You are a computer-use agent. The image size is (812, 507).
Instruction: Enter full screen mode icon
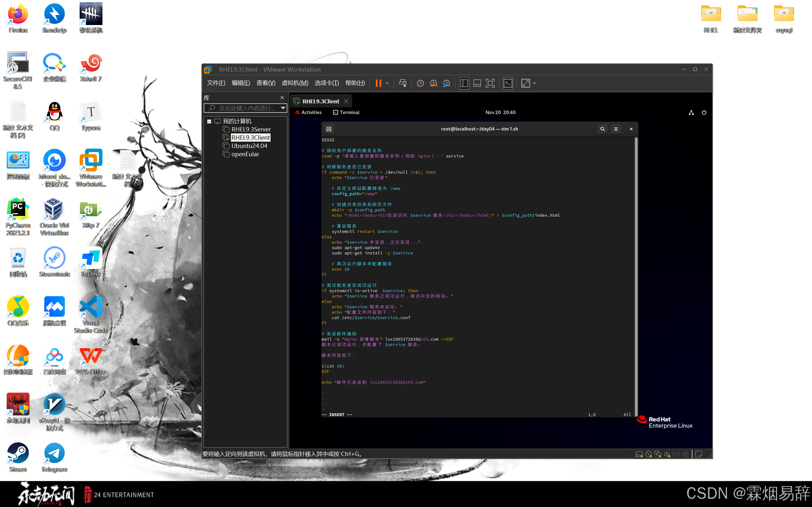(490, 83)
